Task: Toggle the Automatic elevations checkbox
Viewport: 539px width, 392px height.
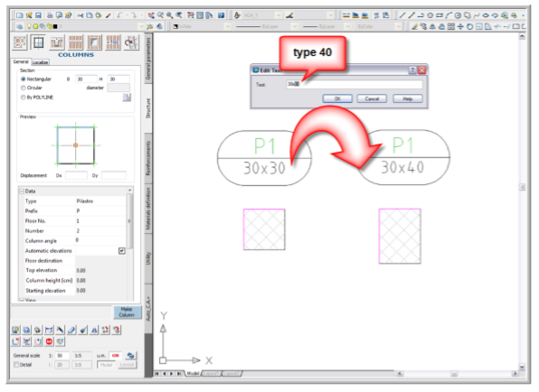Action: (x=122, y=251)
